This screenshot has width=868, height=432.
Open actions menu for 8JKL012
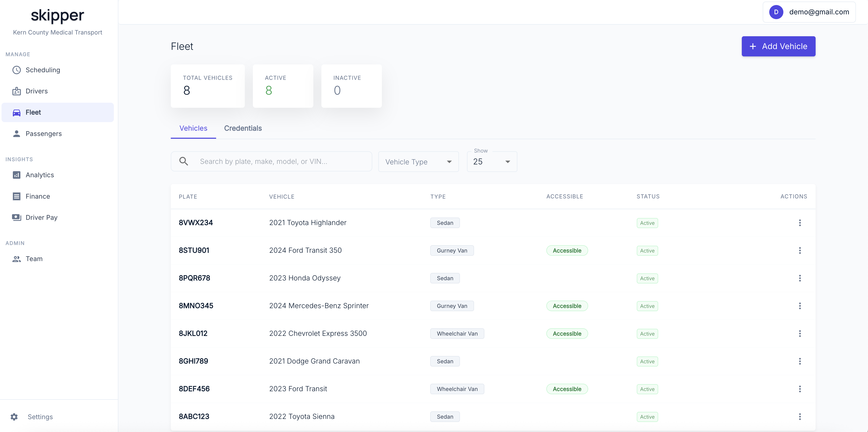tap(799, 334)
